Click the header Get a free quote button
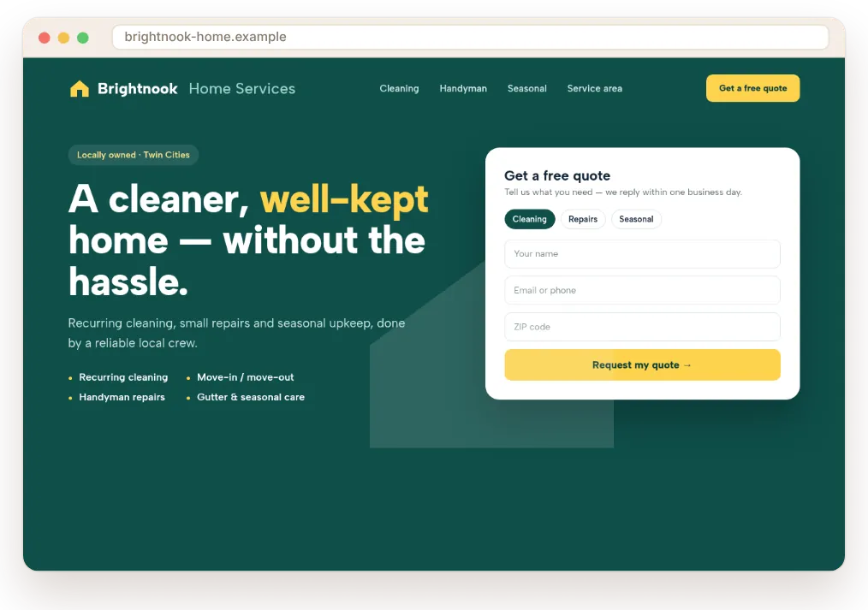The height and width of the screenshot is (610, 868). [752, 88]
